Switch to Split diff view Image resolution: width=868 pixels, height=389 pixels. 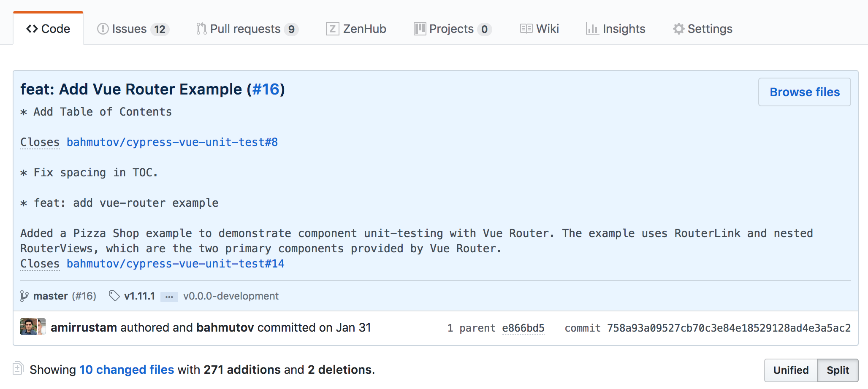(838, 370)
